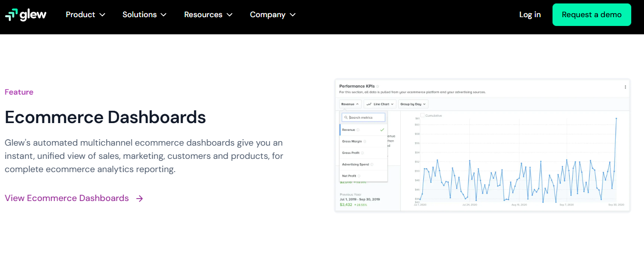Follow the View Ecommerce Dashboards link
Screen dimensions: 644x253
74,198
